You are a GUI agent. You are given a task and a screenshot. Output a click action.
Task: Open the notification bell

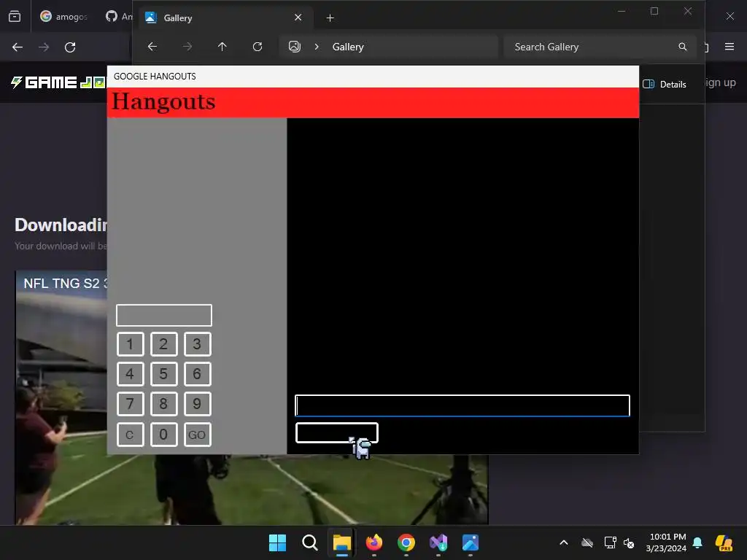click(x=697, y=542)
